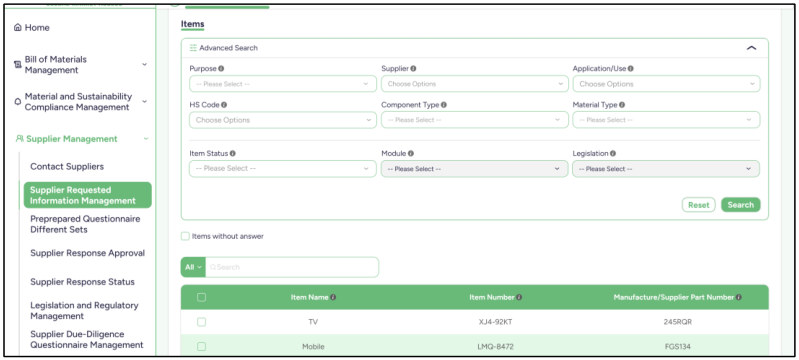
Task: Collapse the Advanced Search panel chevron
Action: (751, 48)
